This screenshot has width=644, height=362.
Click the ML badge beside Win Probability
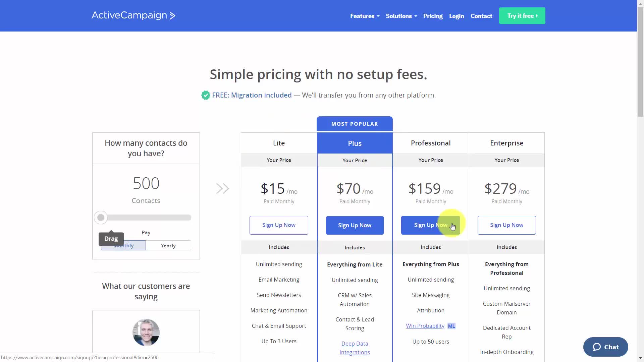451,326
